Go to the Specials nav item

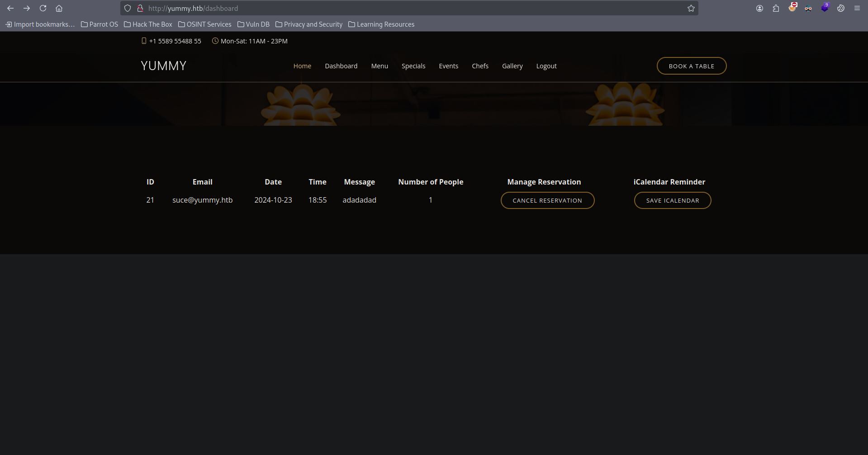coord(413,66)
